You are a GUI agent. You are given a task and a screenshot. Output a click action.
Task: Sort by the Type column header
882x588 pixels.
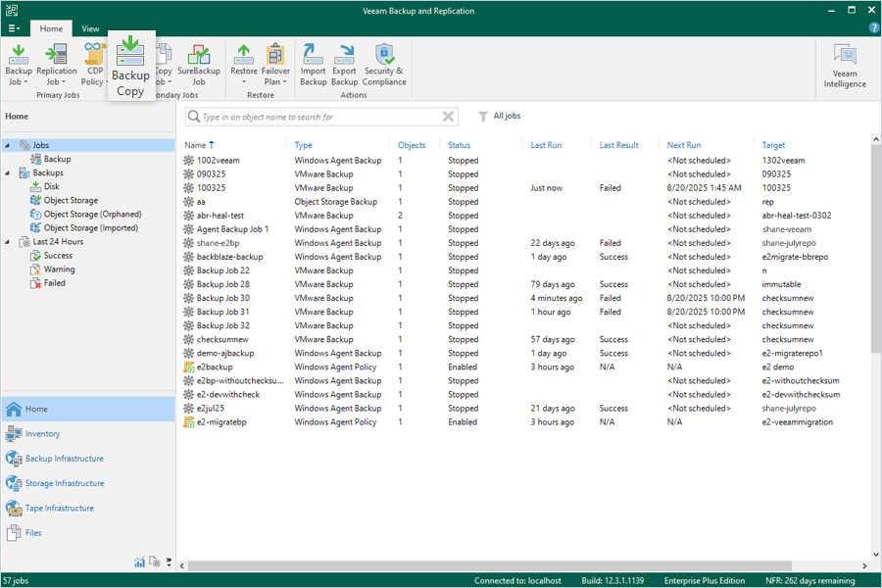pyautogui.click(x=303, y=145)
